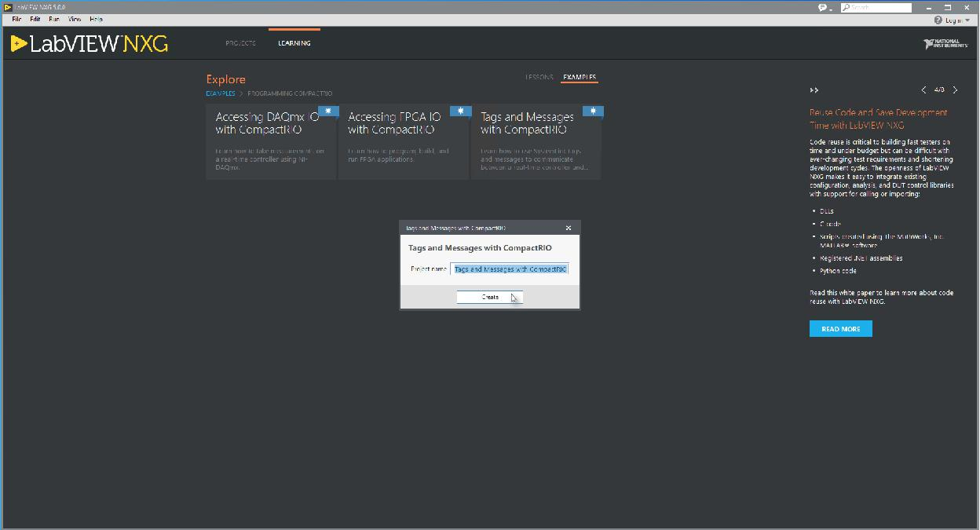This screenshot has width=980, height=530.
Task: Close the Tags and Messages dialog
Action: [x=569, y=228]
